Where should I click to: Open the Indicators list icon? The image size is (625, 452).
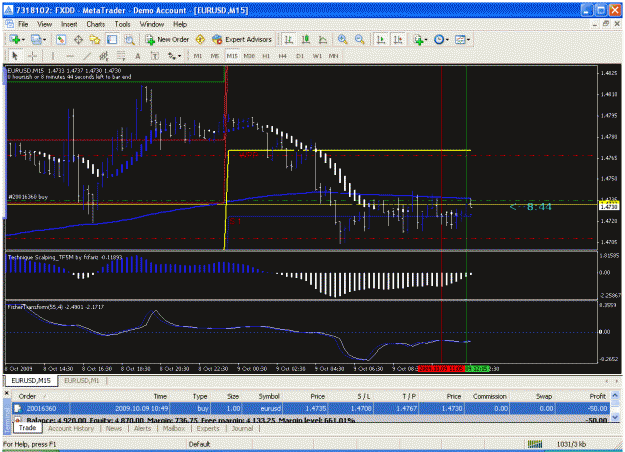(x=418, y=39)
